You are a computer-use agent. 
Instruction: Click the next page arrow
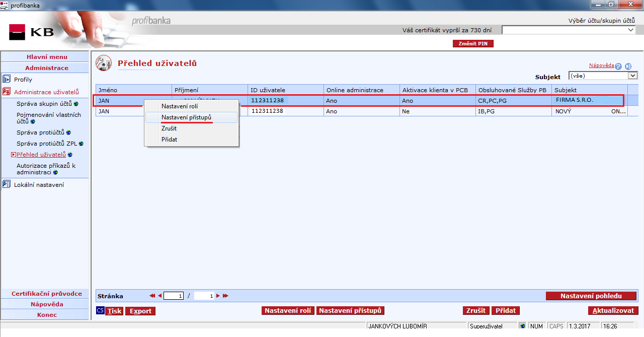218,296
